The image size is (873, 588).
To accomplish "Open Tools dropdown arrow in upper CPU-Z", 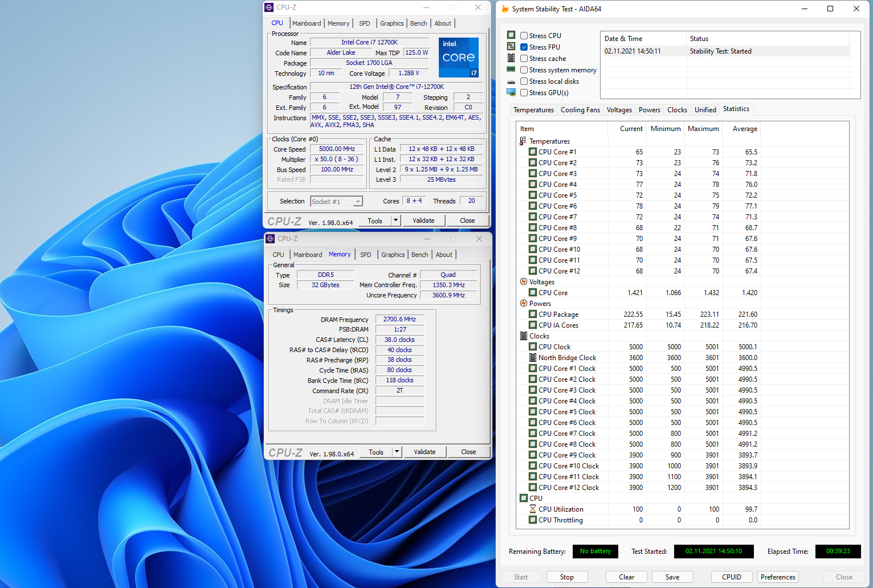I will (395, 220).
